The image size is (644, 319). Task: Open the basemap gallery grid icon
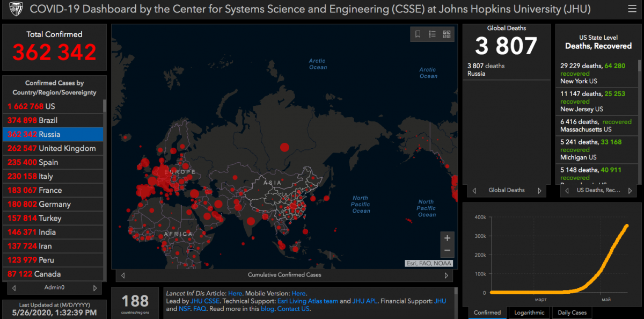447,34
